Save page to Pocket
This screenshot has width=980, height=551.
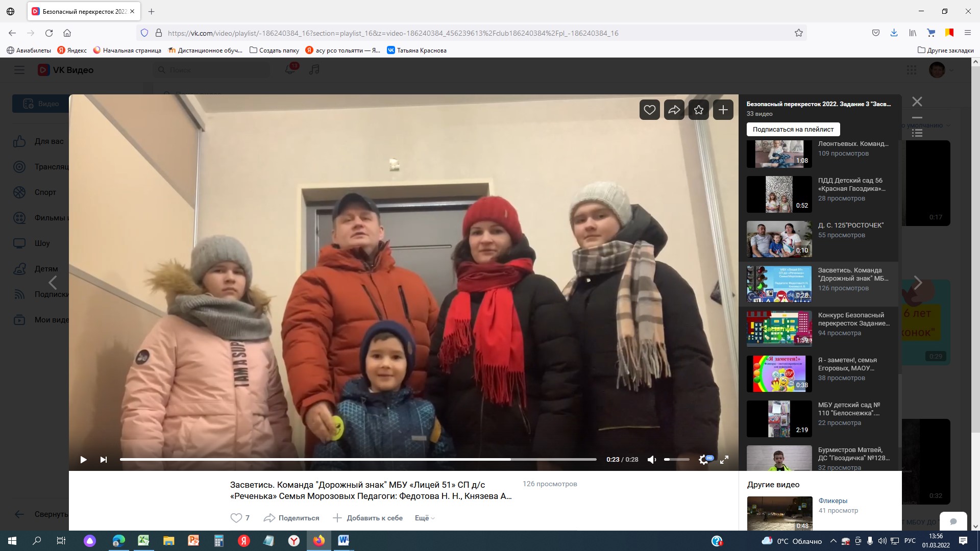click(x=876, y=33)
